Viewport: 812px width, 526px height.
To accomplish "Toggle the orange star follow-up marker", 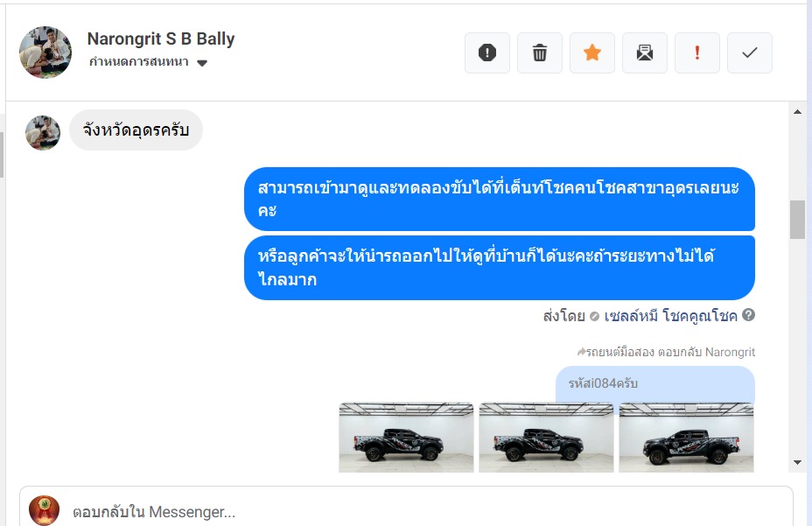I will [x=591, y=53].
